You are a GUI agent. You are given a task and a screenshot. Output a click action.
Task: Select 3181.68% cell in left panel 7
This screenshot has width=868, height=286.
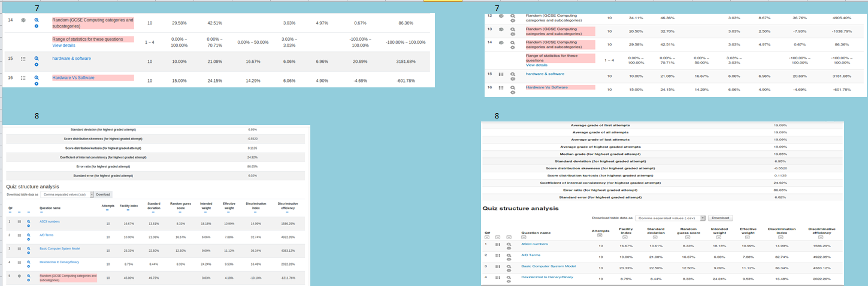tap(406, 62)
